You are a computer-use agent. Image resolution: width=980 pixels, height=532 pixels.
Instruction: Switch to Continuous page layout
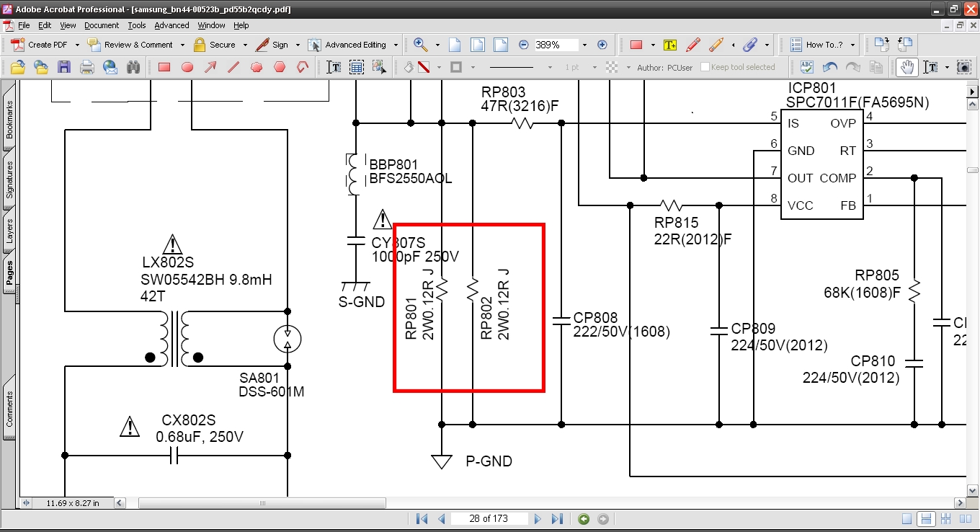(x=927, y=519)
